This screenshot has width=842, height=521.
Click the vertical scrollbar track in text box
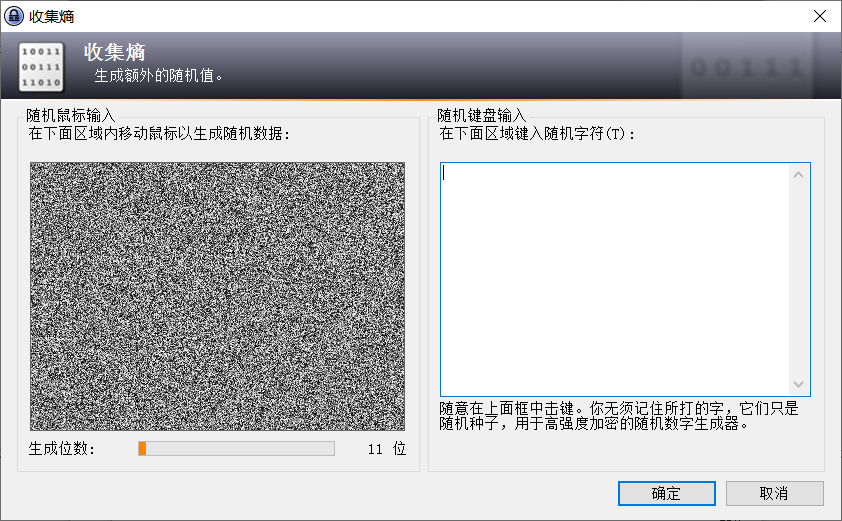(798, 280)
